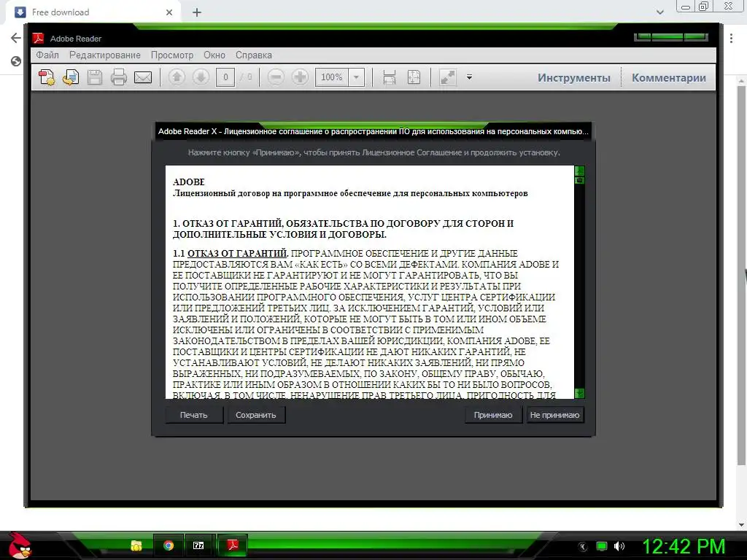Viewport: 747px width, 560px height.
Task: Open the zoom level 100% dropdown arrow
Action: pos(356,77)
